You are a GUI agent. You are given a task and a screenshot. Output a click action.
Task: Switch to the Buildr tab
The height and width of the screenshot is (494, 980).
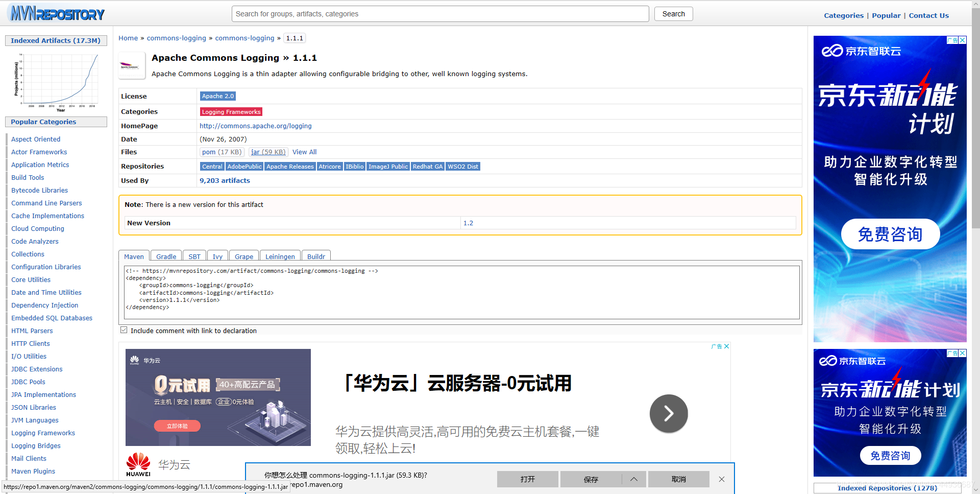coord(316,256)
